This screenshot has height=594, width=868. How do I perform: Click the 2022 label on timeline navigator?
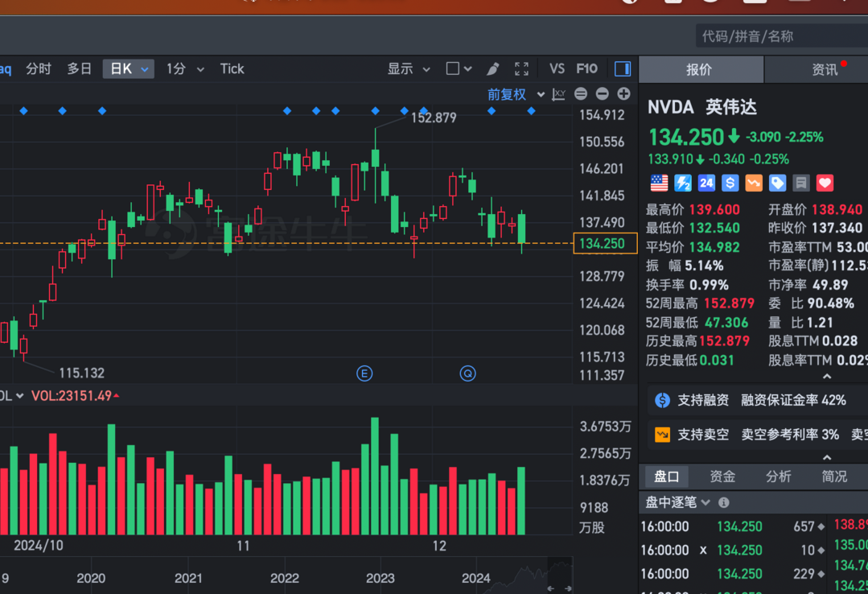point(285,579)
